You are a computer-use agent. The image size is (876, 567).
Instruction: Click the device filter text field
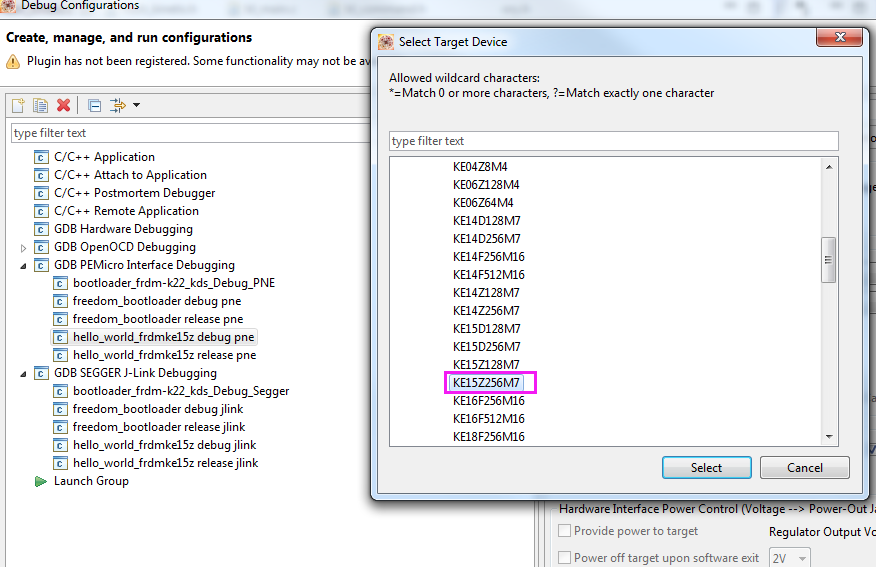point(613,141)
